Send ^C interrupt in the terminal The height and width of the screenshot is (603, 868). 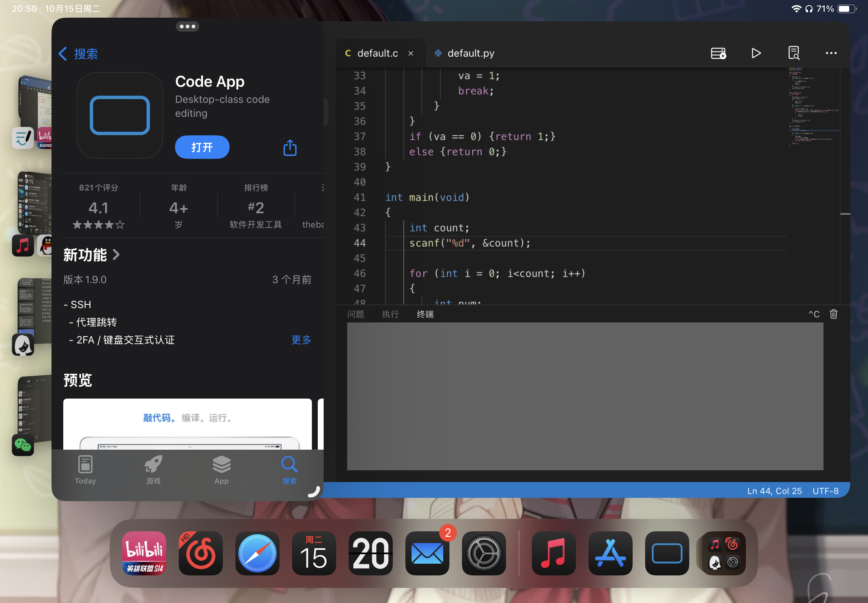(x=814, y=314)
